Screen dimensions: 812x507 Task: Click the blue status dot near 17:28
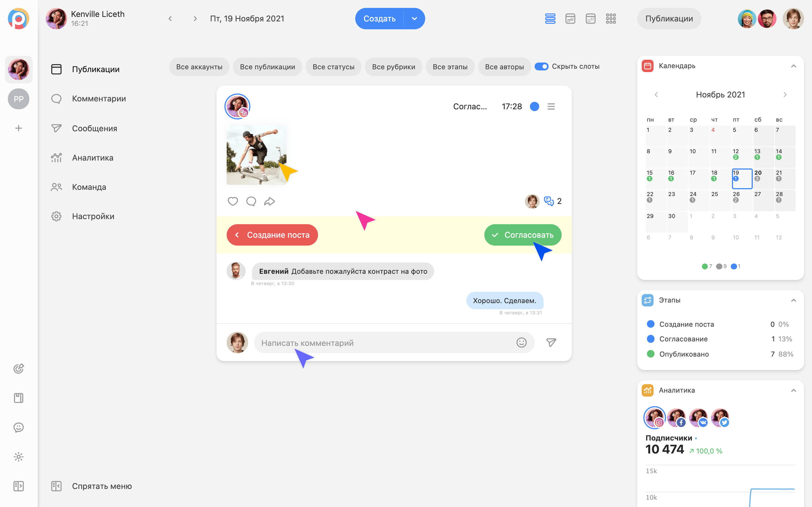point(535,107)
